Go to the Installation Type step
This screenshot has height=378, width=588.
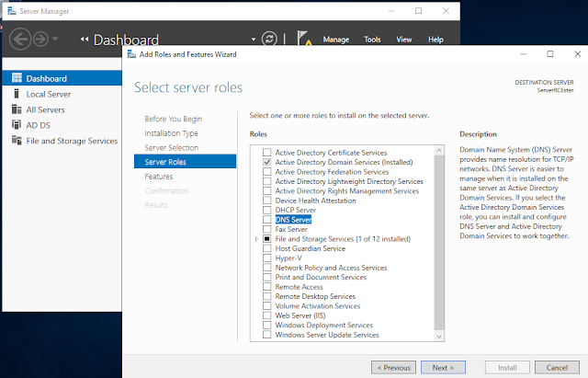click(171, 133)
